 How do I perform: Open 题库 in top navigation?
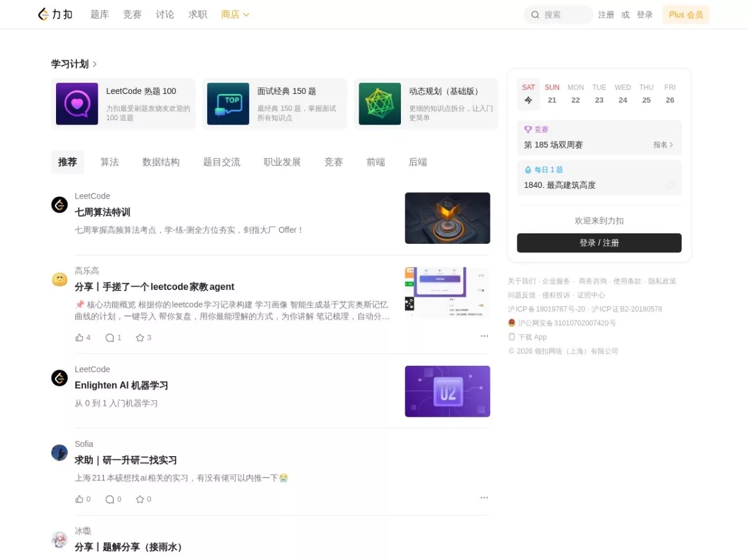pos(100,14)
